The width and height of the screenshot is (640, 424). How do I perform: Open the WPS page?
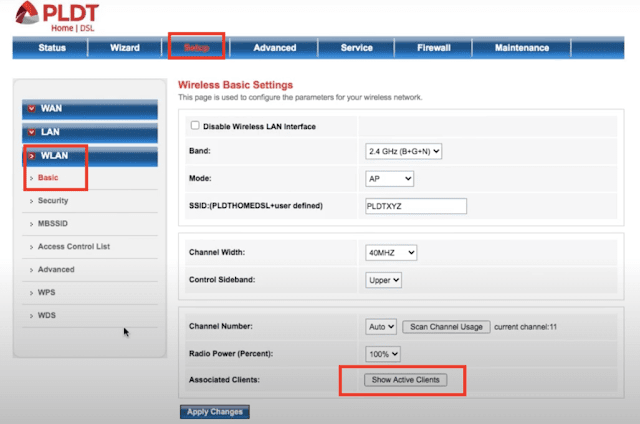tap(47, 292)
